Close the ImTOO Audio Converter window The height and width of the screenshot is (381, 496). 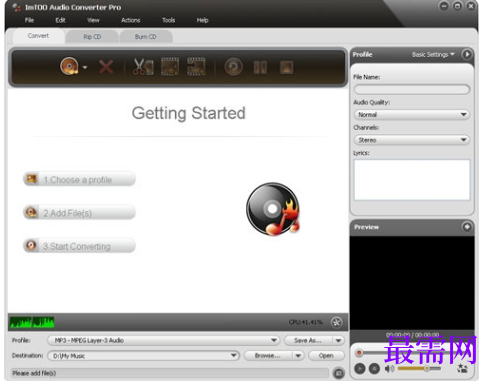471,6
